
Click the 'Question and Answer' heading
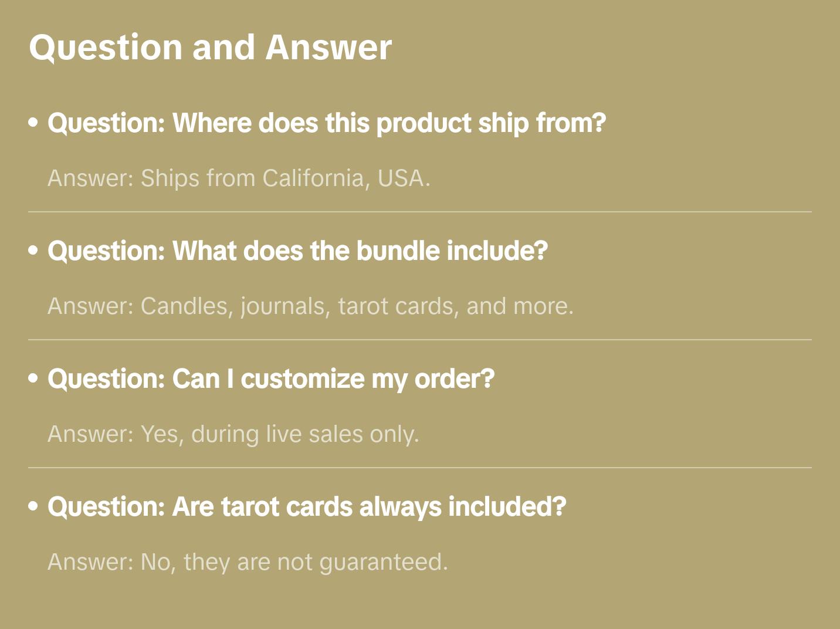[x=210, y=48]
